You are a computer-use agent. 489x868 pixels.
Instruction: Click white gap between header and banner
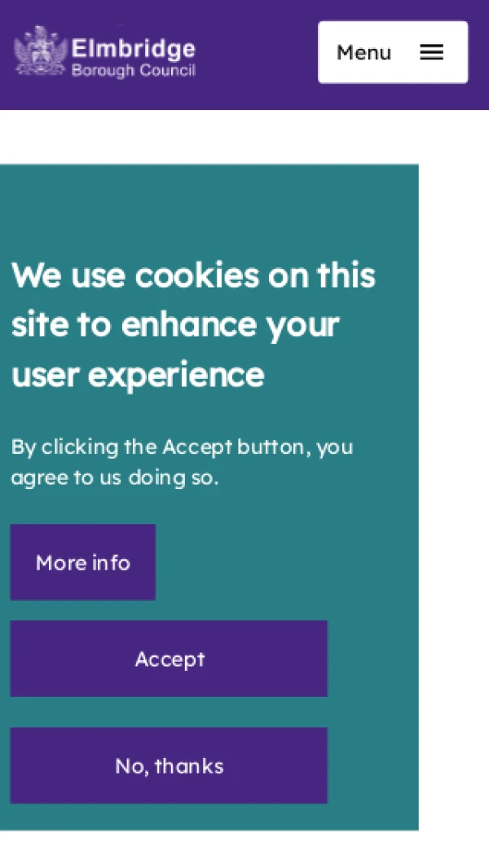click(244, 137)
